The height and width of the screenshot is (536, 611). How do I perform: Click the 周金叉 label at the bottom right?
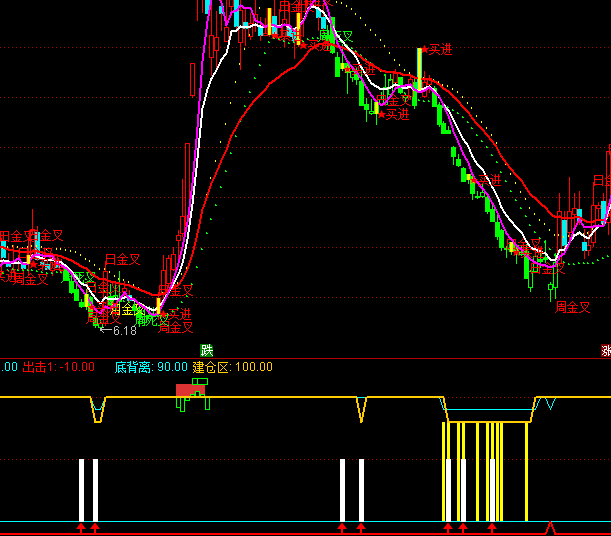click(x=573, y=308)
